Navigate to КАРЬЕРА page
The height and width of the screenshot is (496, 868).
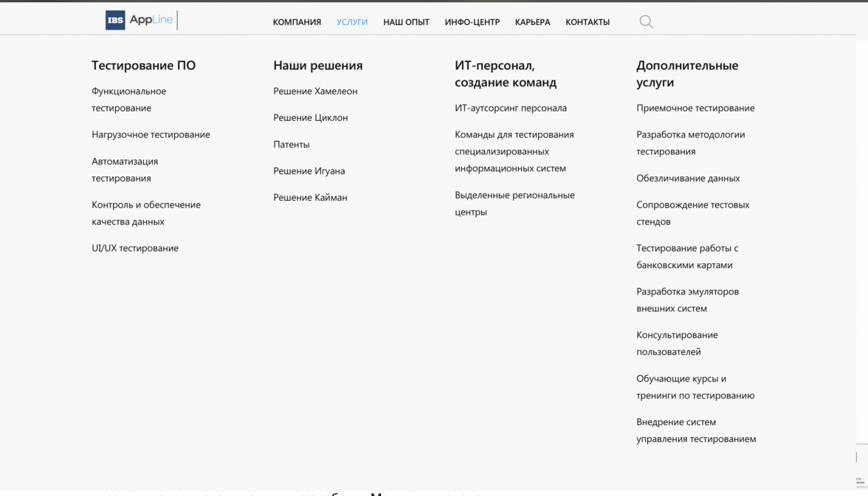click(x=532, y=22)
